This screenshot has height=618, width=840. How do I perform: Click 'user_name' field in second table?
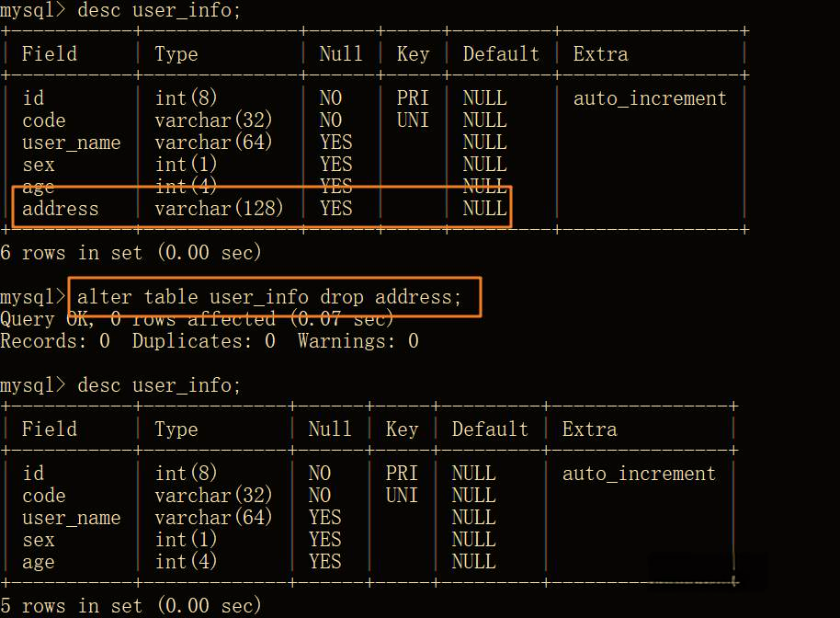[72, 518]
